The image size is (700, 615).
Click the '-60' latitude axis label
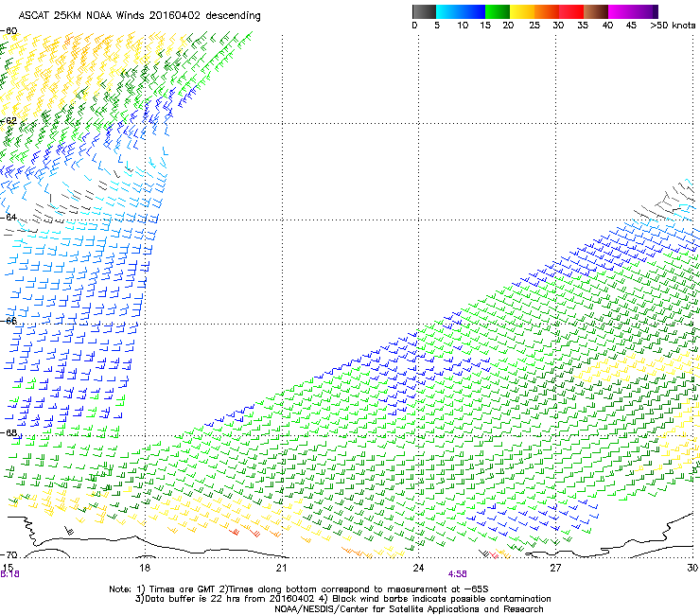coord(9,31)
